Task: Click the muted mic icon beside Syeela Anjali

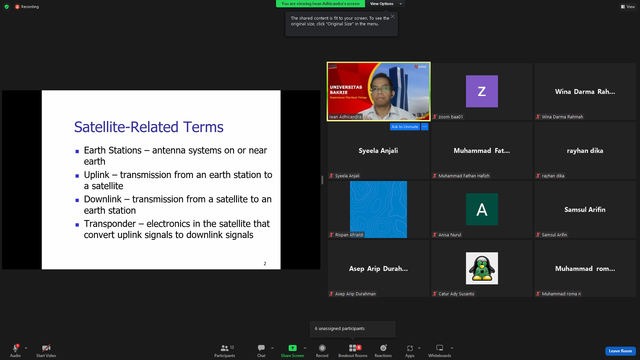Action: pos(331,176)
